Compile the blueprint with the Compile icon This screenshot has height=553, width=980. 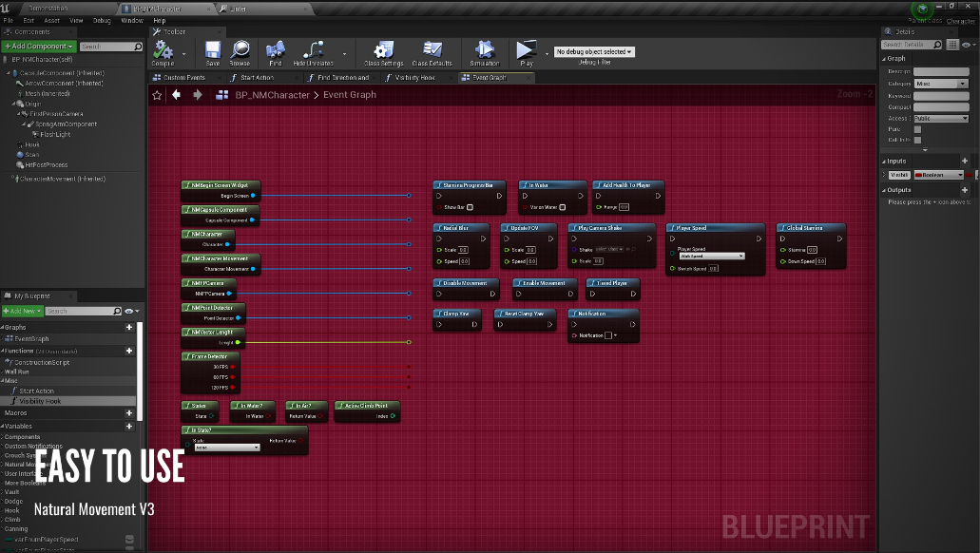(163, 50)
